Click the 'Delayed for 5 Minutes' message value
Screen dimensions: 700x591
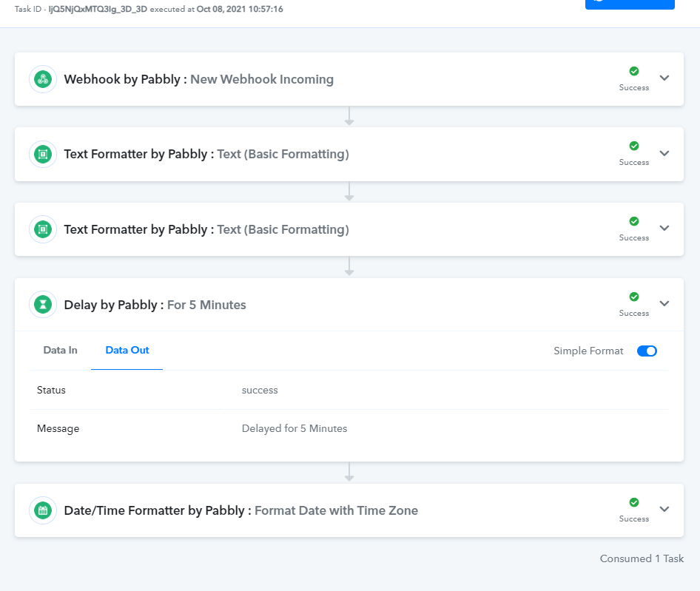[295, 428]
